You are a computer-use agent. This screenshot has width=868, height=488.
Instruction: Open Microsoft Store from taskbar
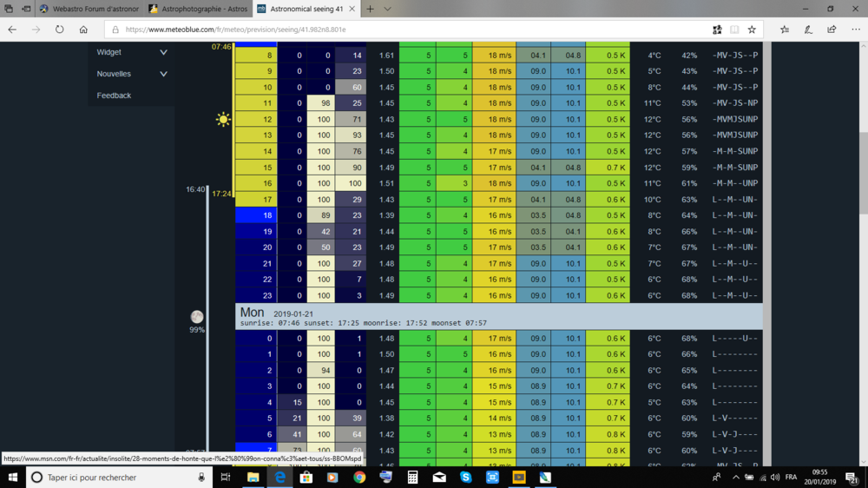306,477
